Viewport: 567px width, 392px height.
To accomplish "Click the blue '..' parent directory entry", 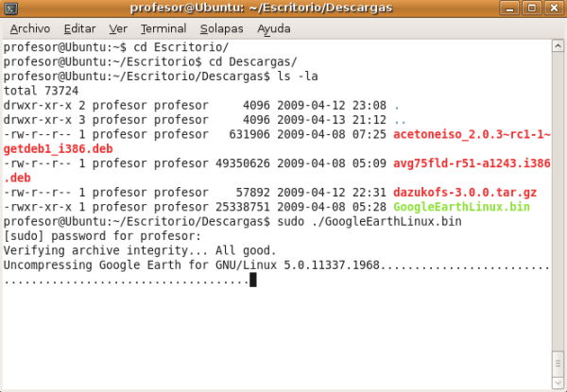I will pyautogui.click(x=399, y=120).
